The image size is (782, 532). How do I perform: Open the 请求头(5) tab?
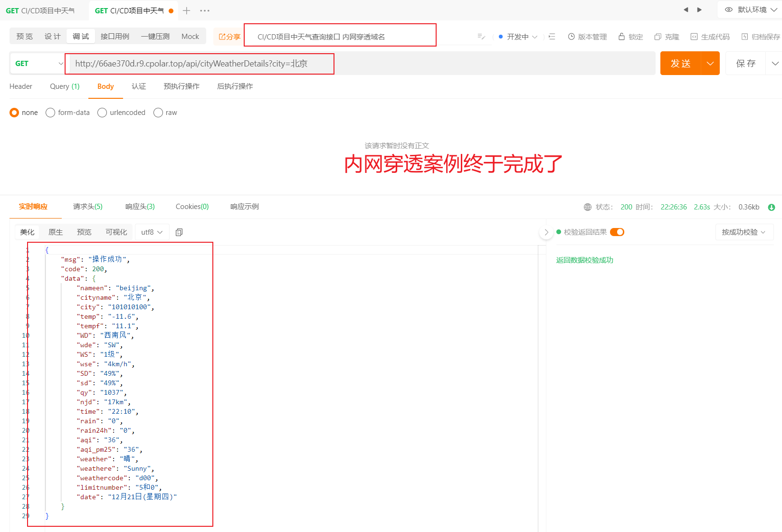pos(88,207)
